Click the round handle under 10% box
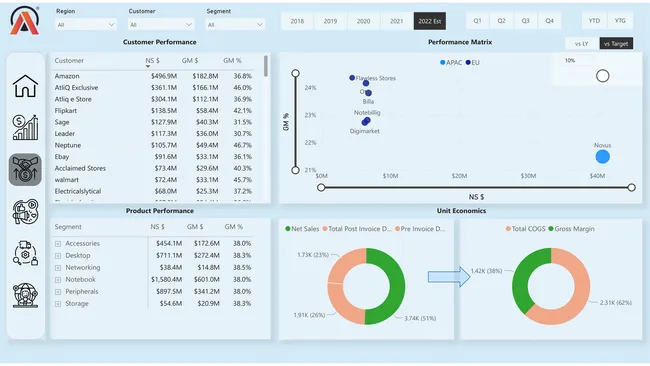 point(602,76)
